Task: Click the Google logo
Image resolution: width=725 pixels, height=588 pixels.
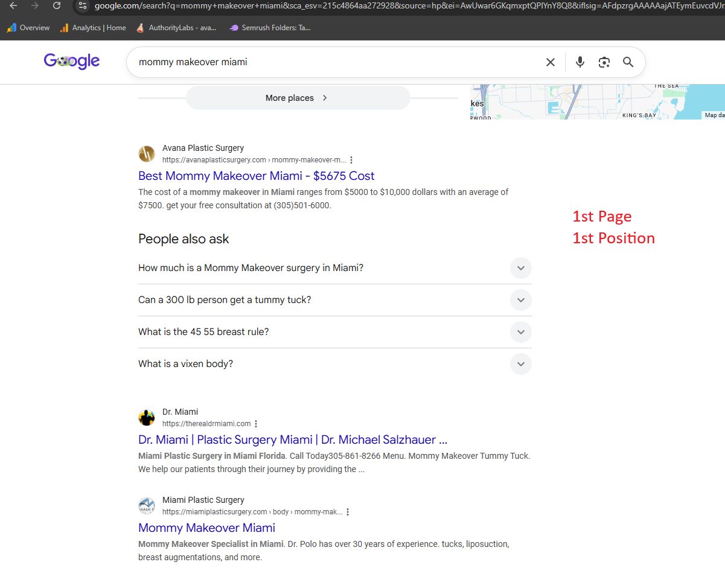Action: pyautogui.click(x=72, y=61)
